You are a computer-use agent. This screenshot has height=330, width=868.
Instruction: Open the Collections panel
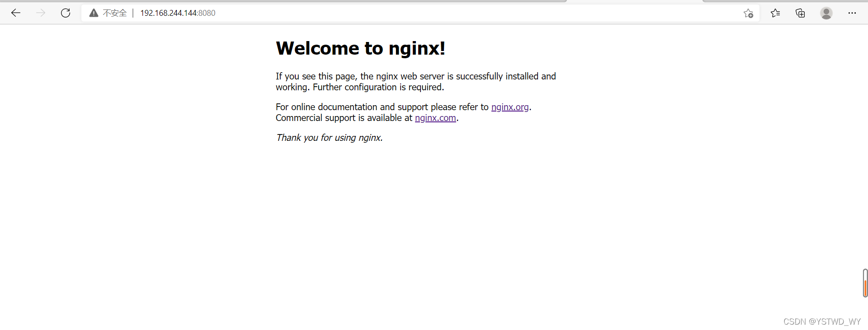coord(800,13)
